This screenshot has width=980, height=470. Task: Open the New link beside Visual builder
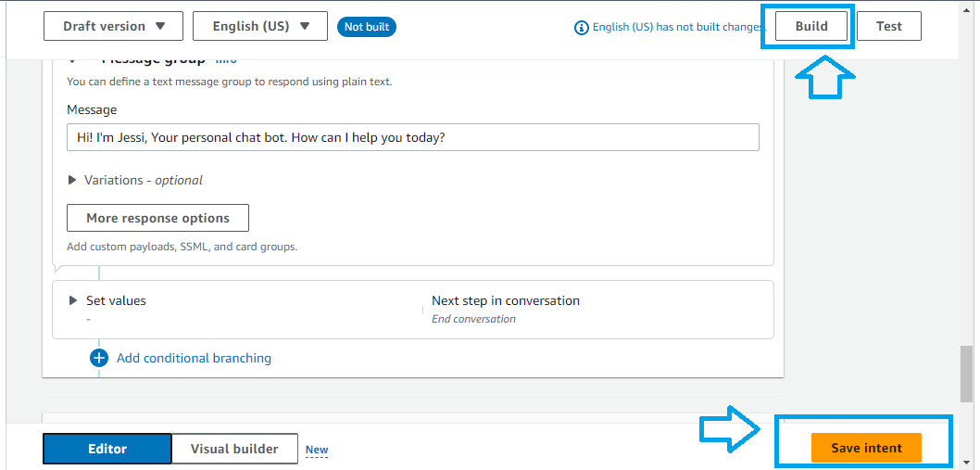click(316, 450)
